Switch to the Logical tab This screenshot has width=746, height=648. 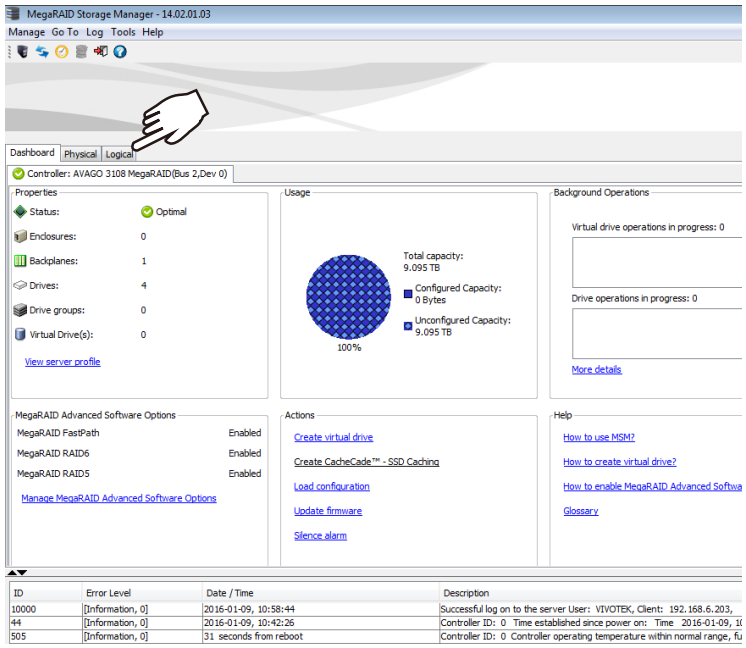tap(119, 154)
